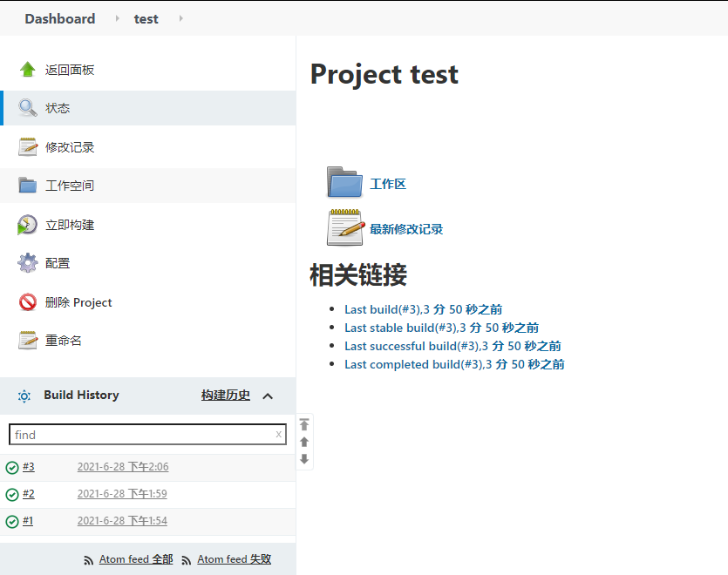
Task: Collapse the Build History panel chevron
Action: (x=268, y=396)
